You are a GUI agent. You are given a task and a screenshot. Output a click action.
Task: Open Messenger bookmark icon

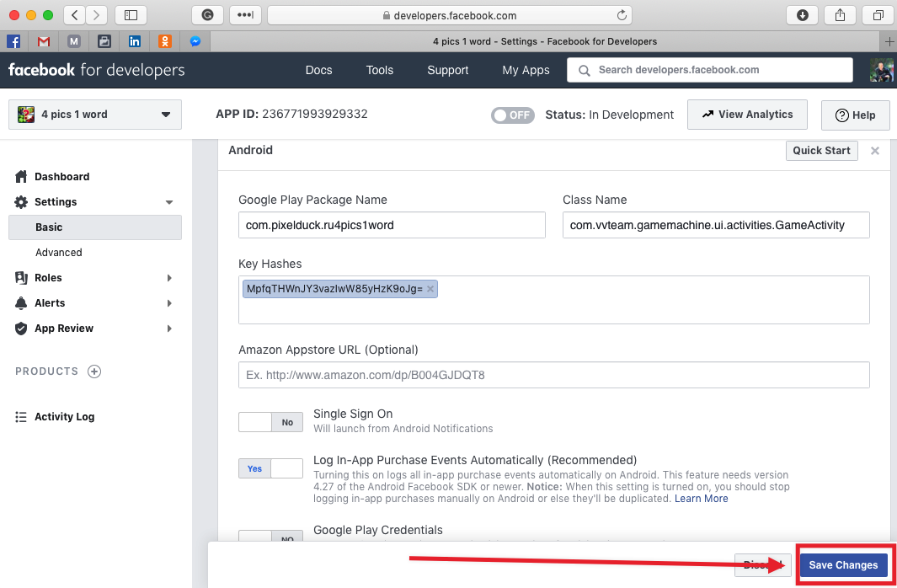pyautogui.click(x=195, y=41)
